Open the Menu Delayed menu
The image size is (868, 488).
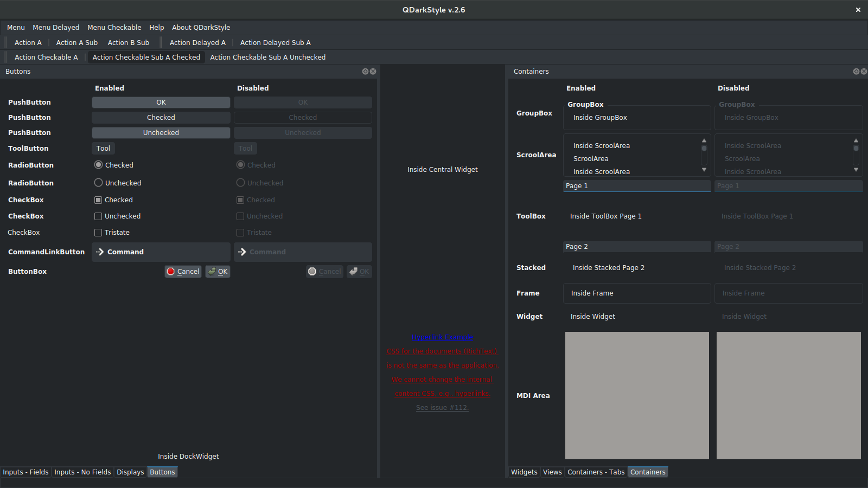pos(56,28)
